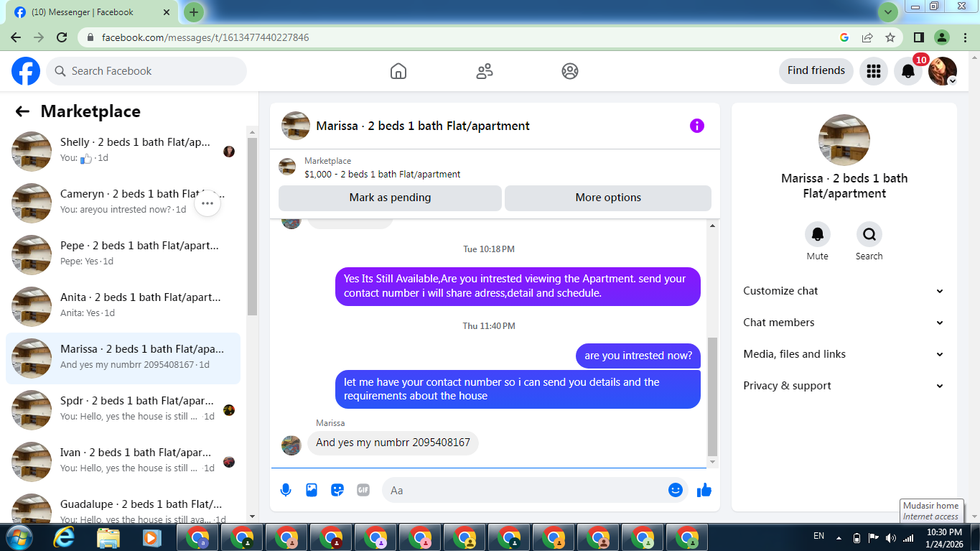980x551 pixels.
Task: Expand the Privacy & support section
Action: (x=844, y=386)
